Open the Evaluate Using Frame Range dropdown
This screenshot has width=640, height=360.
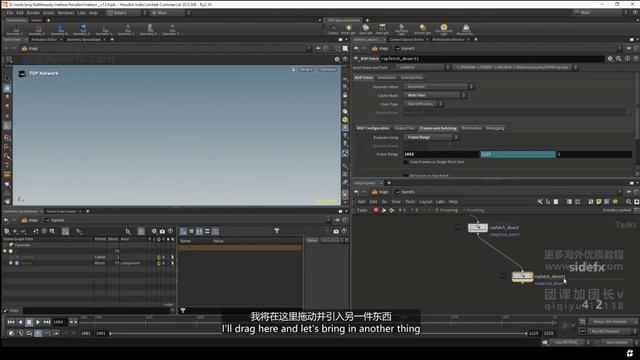431,138
